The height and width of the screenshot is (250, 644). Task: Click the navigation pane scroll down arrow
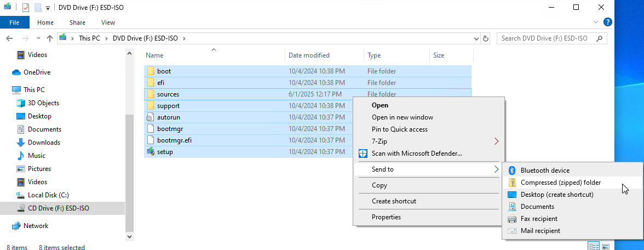tap(129, 236)
